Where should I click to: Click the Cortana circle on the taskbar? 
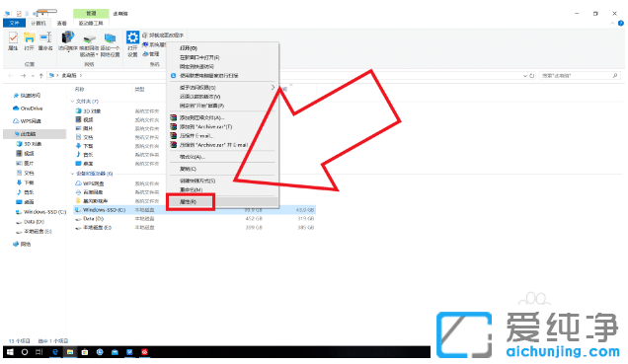coord(25,352)
